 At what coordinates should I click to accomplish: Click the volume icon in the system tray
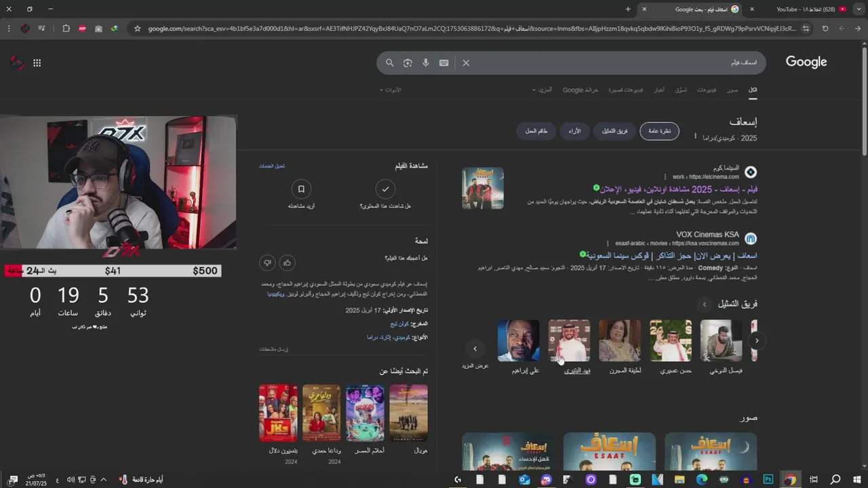[71, 479]
